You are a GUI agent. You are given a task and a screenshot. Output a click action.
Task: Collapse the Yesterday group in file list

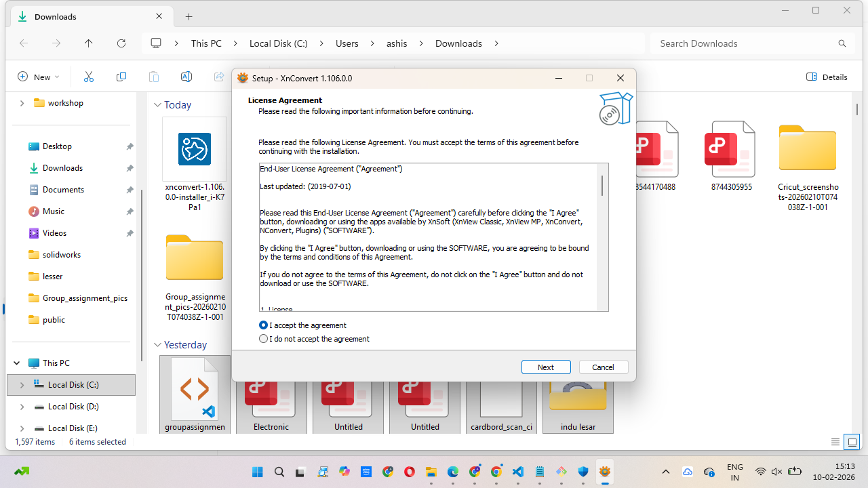tap(157, 345)
